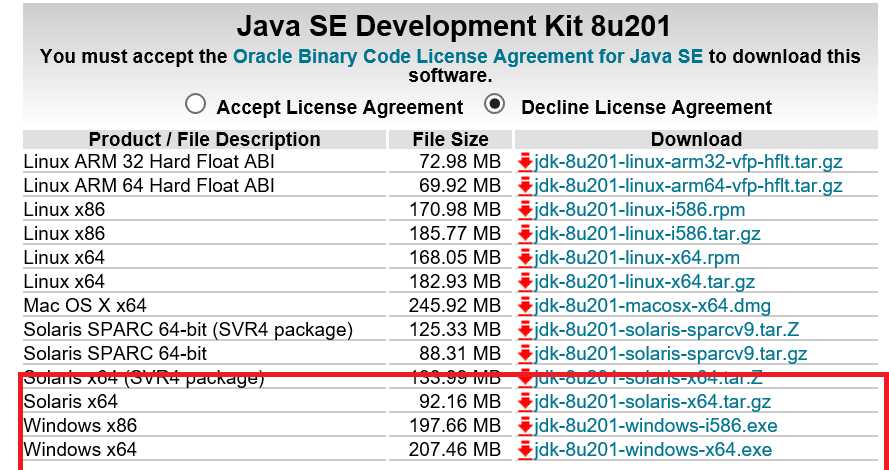Click the Download column header
The width and height of the screenshot is (889, 470).
point(696,139)
